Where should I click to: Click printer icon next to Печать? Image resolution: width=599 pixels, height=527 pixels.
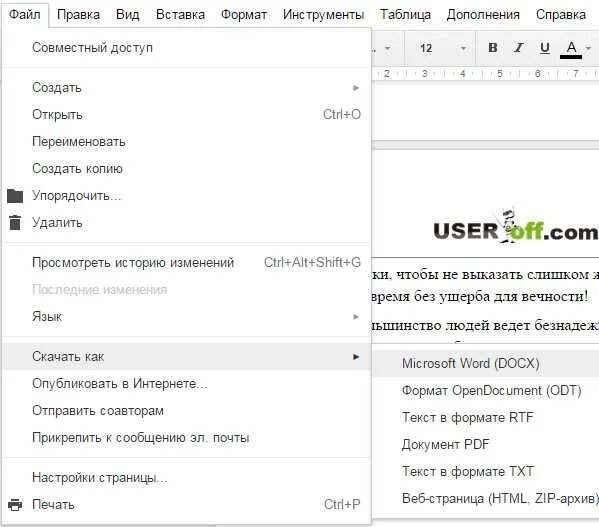[15, 504]
